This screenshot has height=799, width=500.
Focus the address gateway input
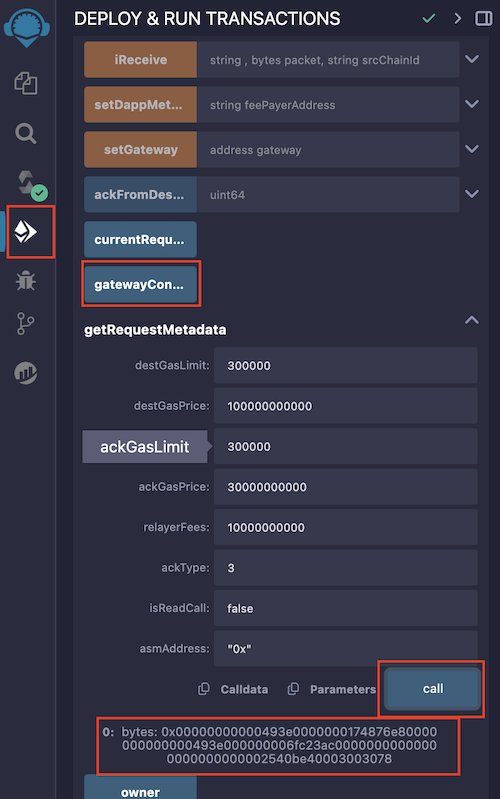[x=328, y=149]
